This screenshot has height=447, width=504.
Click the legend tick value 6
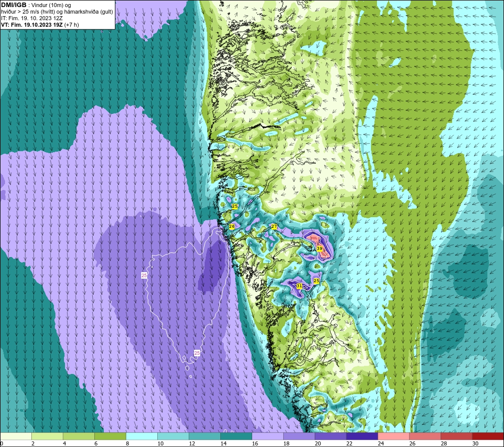pos(96,444)
